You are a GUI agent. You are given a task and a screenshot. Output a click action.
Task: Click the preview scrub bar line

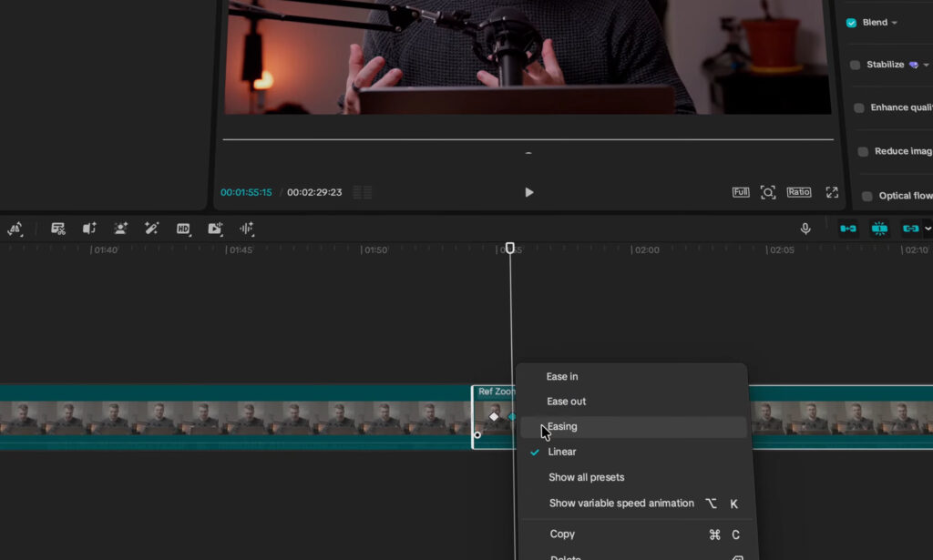tap(528, 139)
